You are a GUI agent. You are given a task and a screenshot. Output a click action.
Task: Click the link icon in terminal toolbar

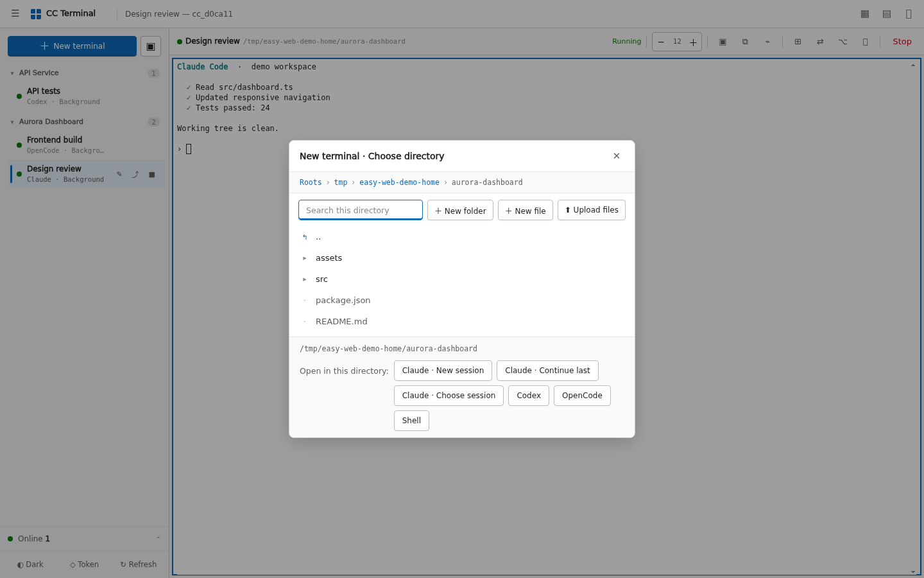pos(767,42)
